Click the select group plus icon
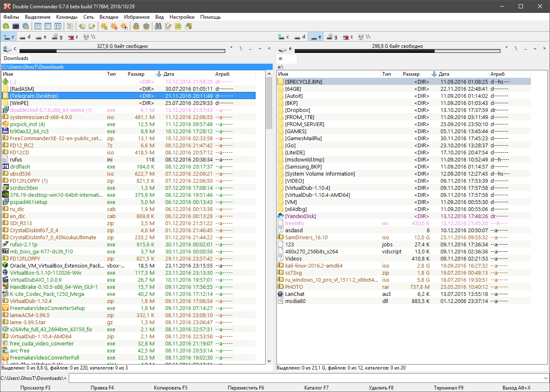The height and width of the screenshot is (392, 550). pos(104,26)
